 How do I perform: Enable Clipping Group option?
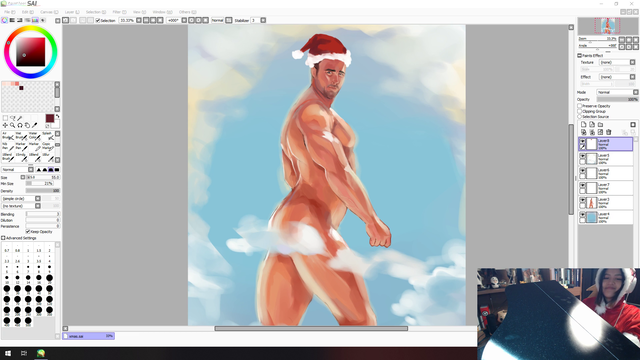[x=580, y=111]
